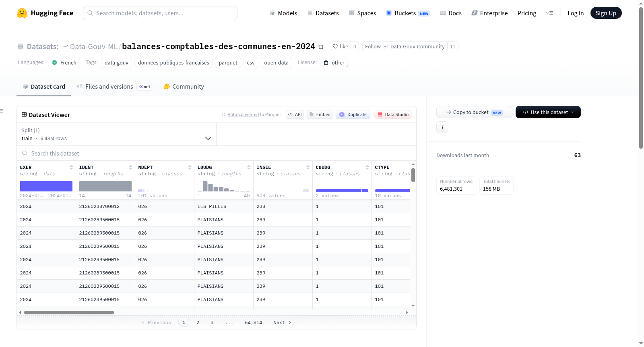Viewport: 644px width, 347px height.
Task: Click the EXER date distribution bar
Action: [46, 186]
